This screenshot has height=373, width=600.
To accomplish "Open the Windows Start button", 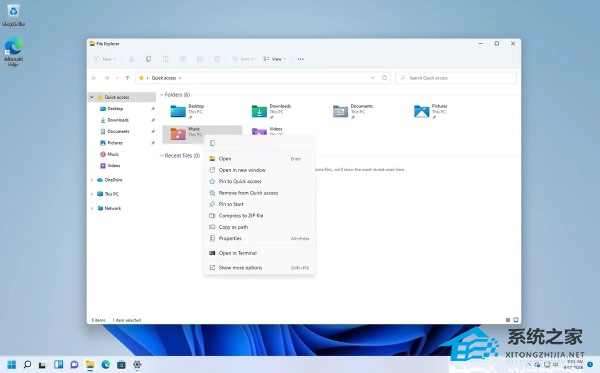I will (x=12, y=365).
